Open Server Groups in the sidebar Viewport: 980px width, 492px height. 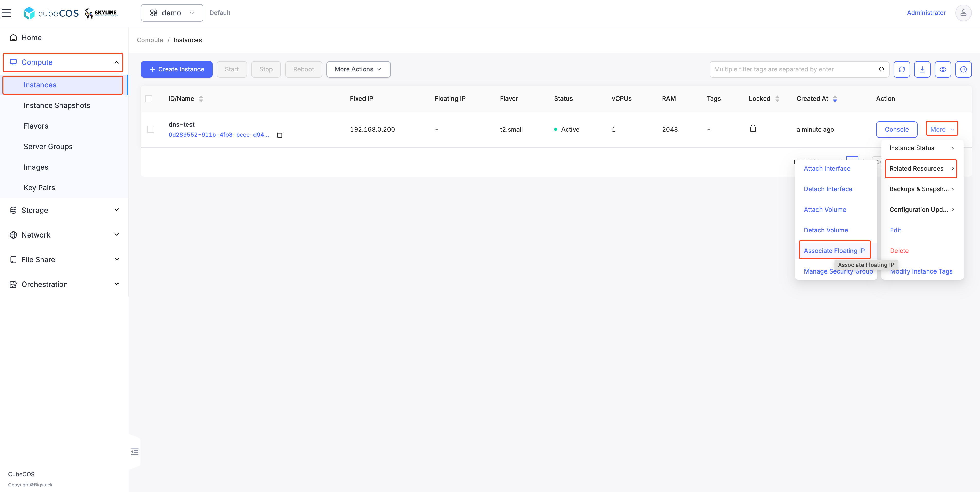click(48, 147)
